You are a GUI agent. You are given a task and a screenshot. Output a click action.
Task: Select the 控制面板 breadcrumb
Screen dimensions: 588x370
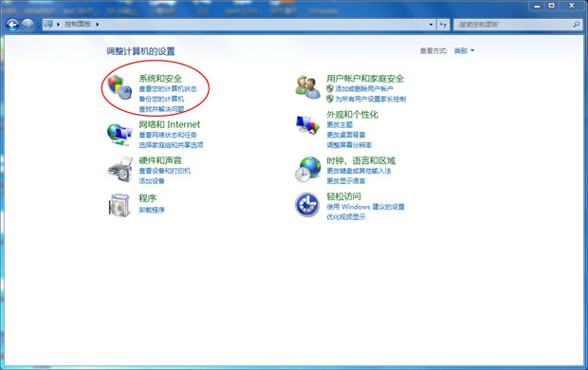coord(78,25)
